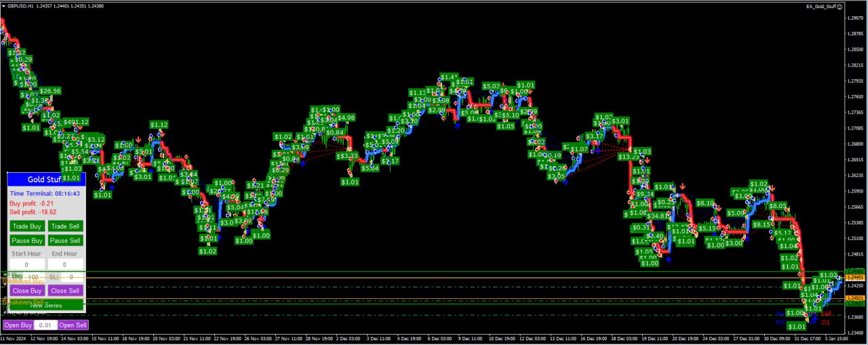
Task: Select the $26.56 profit label
Action: point(50,91)
